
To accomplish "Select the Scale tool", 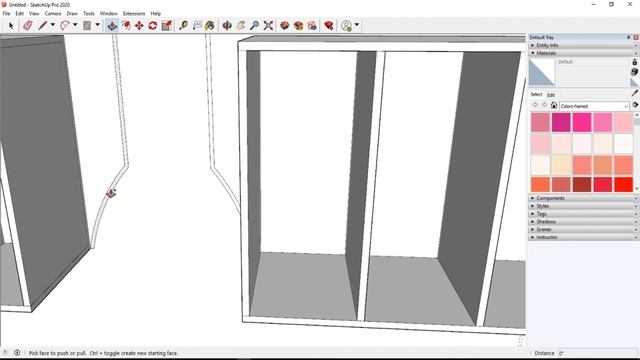I will [167, 26].
